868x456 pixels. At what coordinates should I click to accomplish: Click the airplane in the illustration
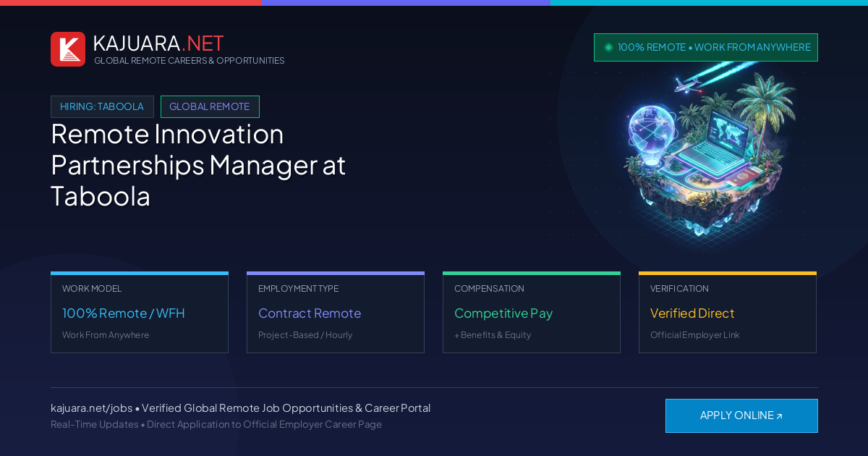point(688,84)
